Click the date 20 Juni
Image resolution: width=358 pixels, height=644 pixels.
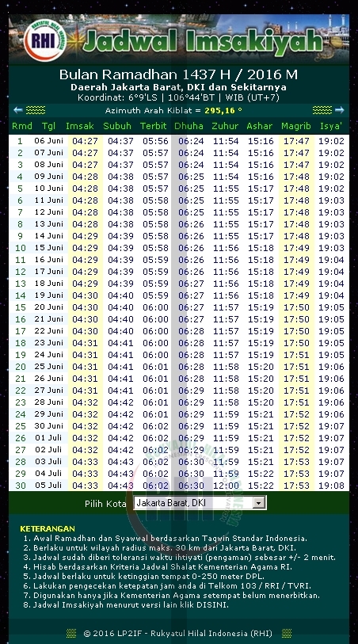pos(48,307)
